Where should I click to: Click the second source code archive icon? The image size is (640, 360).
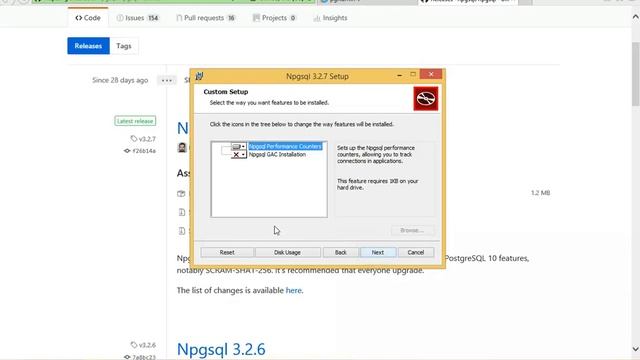(182, 231)
